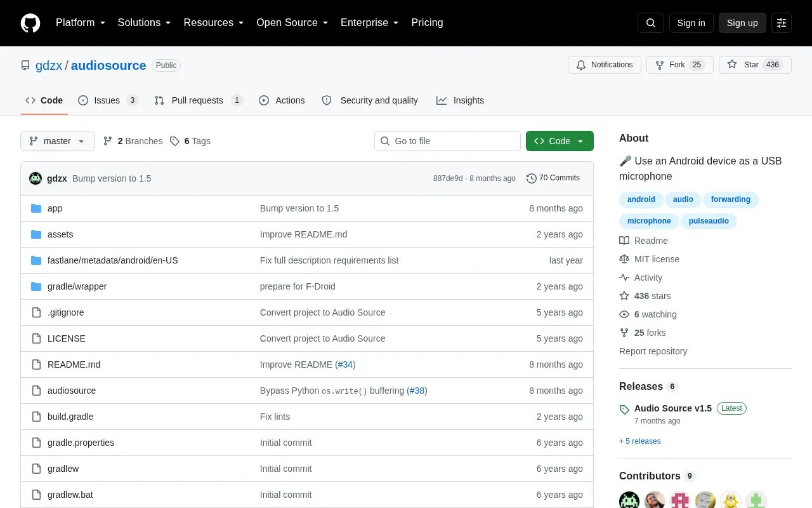Click the .gitignore file icon
Viewport: 812px width, 508px height.
[x=36, y=312]
